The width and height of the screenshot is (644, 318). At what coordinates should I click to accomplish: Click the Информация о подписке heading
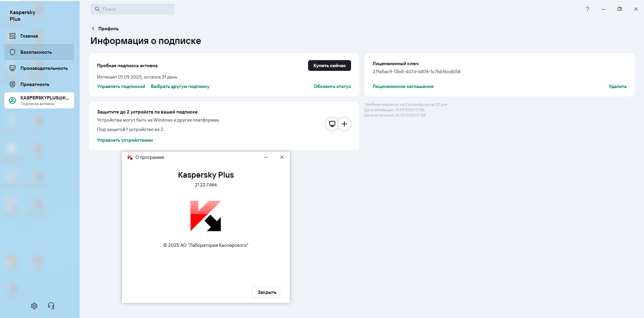click(146, 41)
